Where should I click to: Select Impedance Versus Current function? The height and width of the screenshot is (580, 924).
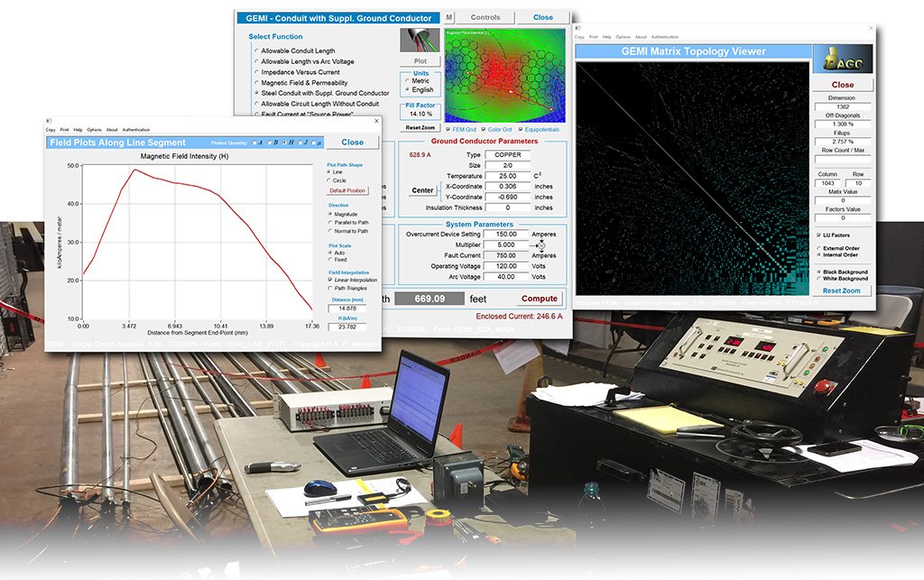tap(256, 72)
